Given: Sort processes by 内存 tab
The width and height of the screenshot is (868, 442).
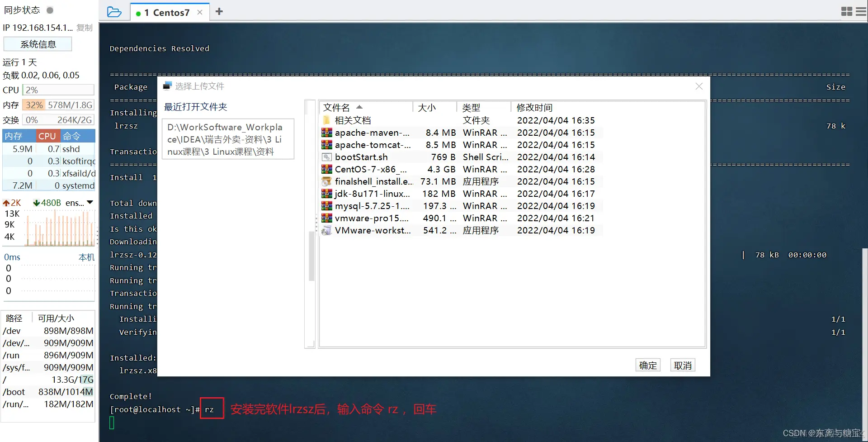Looking at the screenshot, I should [x=19, y=136].
